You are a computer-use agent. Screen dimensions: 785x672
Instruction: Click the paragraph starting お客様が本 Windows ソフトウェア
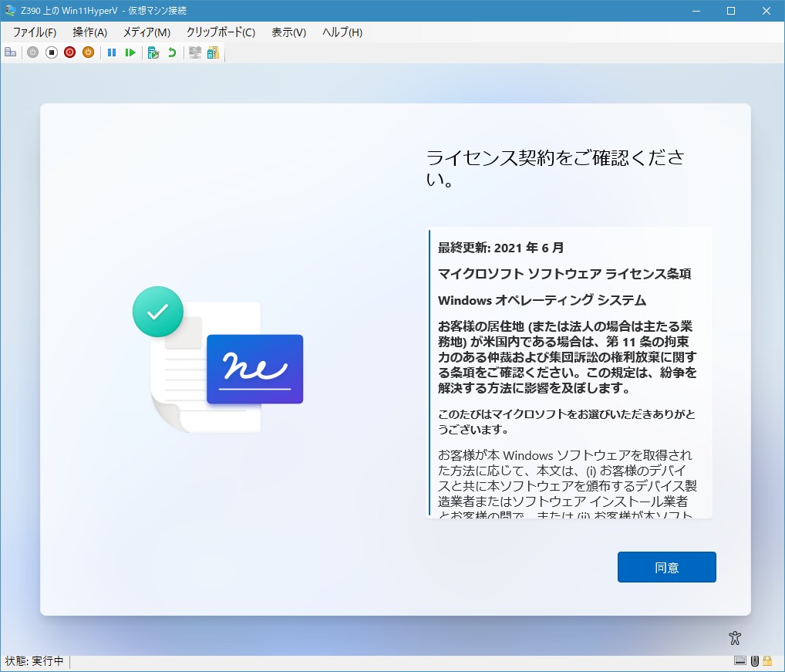pyautogui.click(x=568, y=483)
